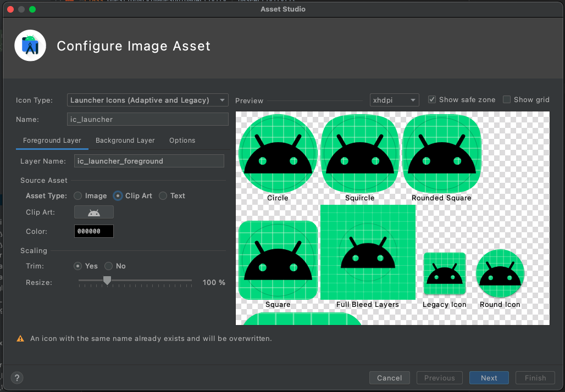The width and height of the screenshot is (565, 392).
Task: Click the ic_launcher Name field
Action: 148,119
